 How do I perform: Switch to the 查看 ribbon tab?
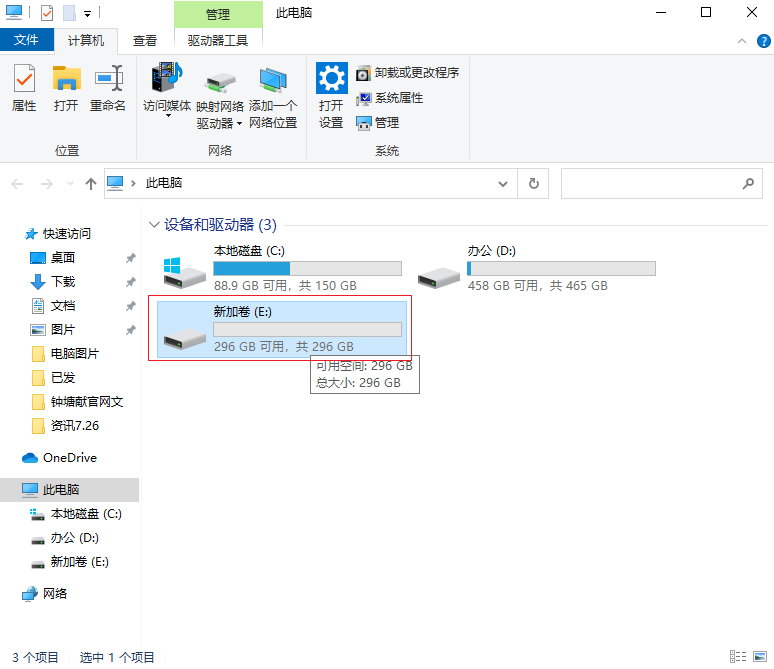point(145,40)
